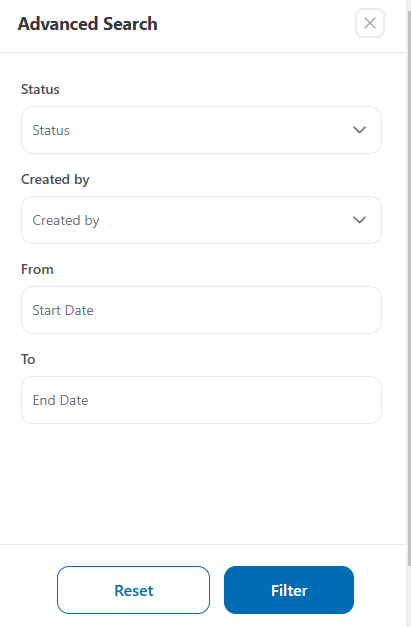The height and width of the screenshot is (627, 411).
Task: Close the Advanced Search panel
Action: [370, 23]
